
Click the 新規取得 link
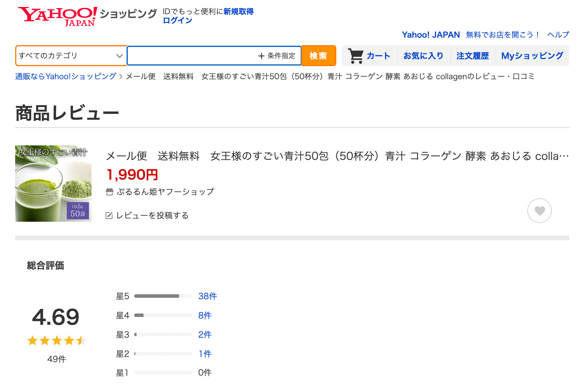pos(238,11)
